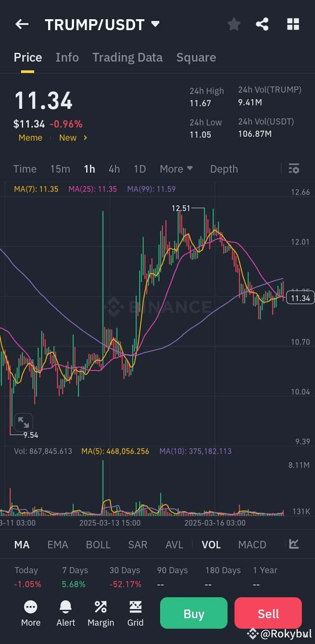Set a price Alert via the bell
The width and height of the screenshot is (315, 644).
tap(66, 613)
